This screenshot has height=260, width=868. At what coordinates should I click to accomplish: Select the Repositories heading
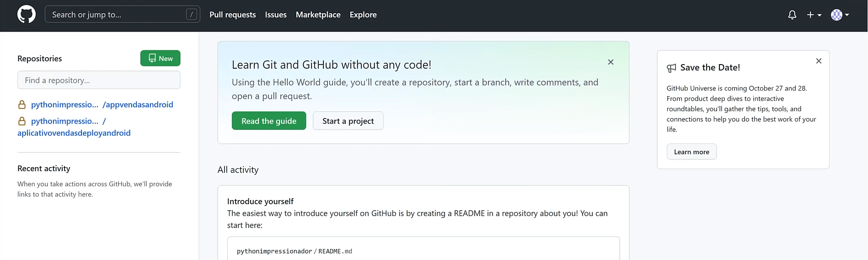(40, 59)
